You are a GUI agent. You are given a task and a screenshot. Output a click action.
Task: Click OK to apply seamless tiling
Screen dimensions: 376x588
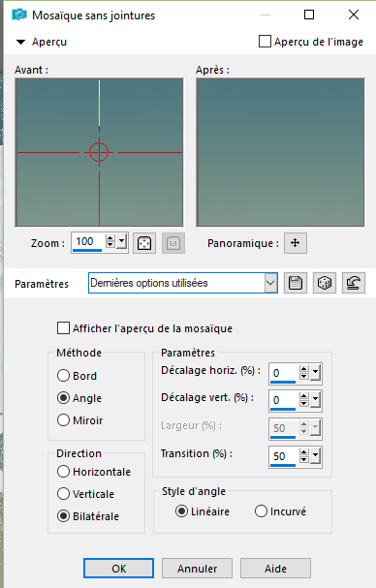click(x=118, y=569)
